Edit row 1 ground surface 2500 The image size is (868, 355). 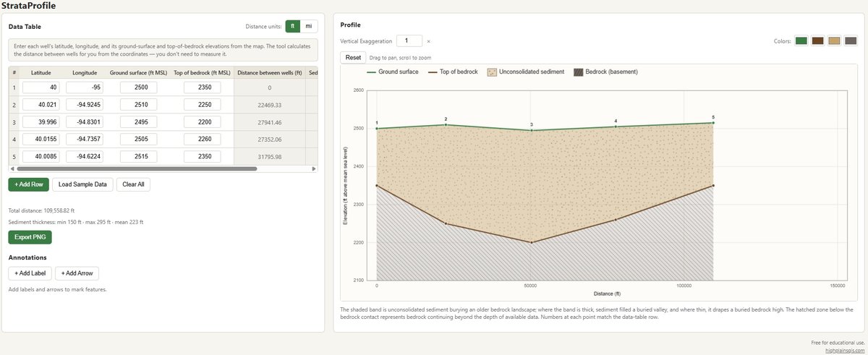[x=138, y=87]
